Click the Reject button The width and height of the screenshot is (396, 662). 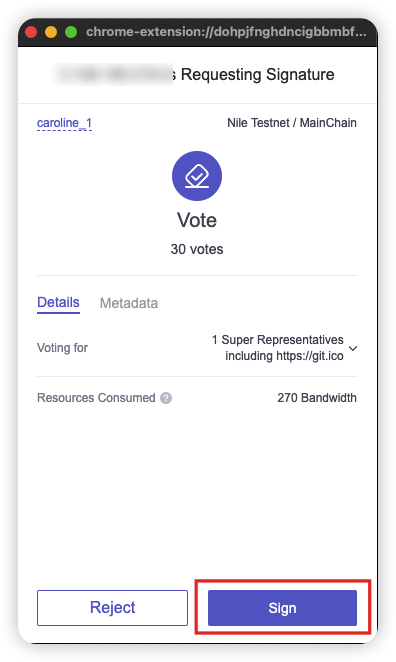[x=112, y=608]
